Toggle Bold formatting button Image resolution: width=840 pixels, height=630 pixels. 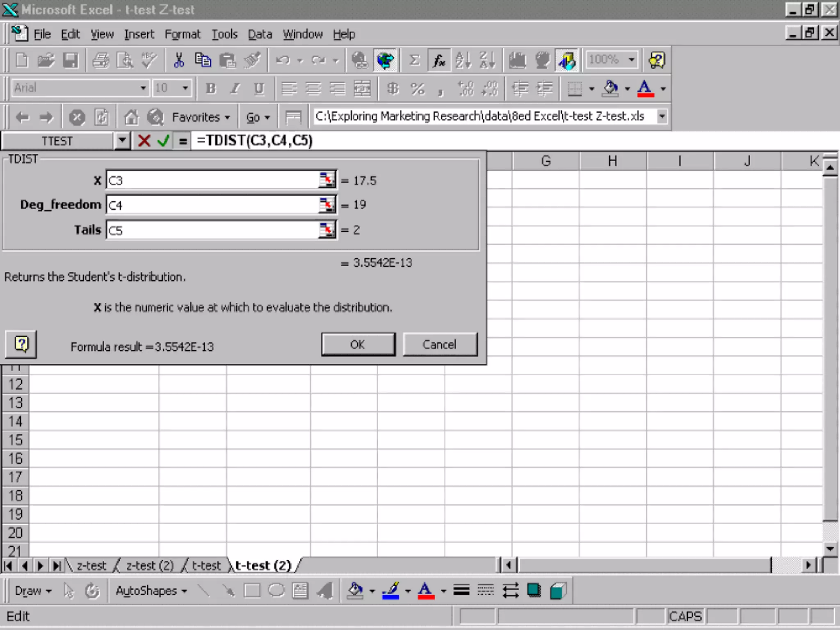pyautogui.click(x=211, y=88)
